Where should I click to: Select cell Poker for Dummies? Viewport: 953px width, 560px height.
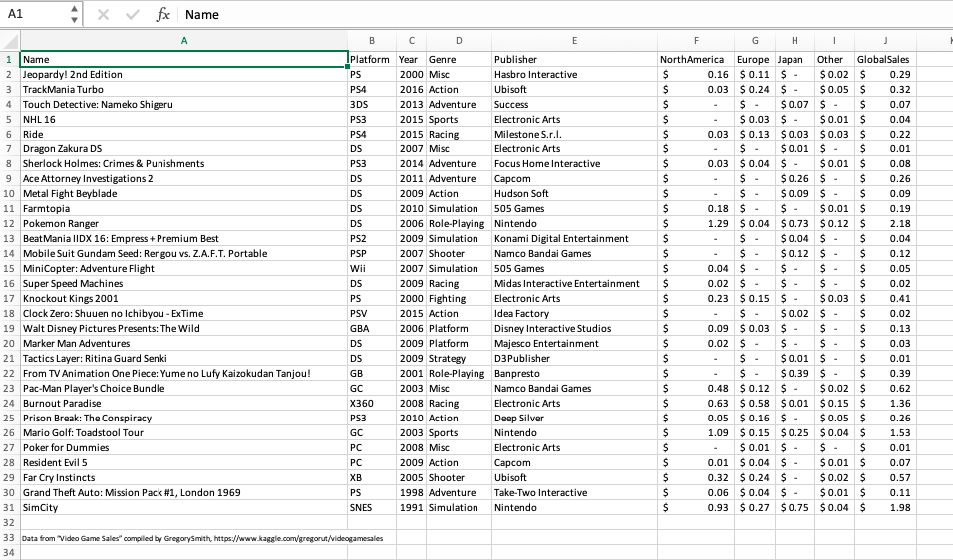pyautogui.click(x=184, y=447)
